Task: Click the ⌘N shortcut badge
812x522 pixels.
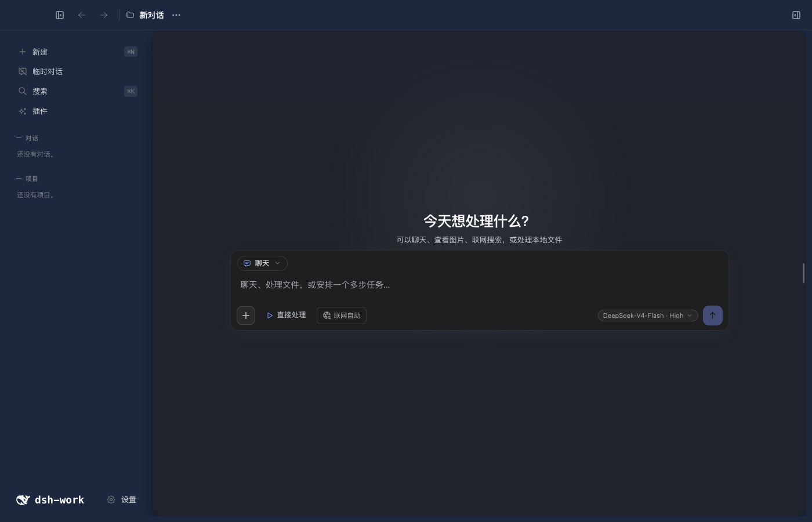Action: (x=130, y=52)
